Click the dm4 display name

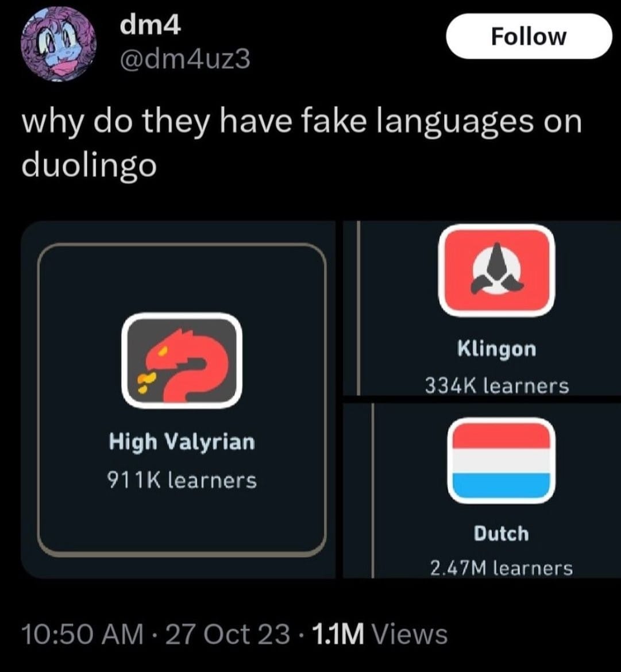151,26
